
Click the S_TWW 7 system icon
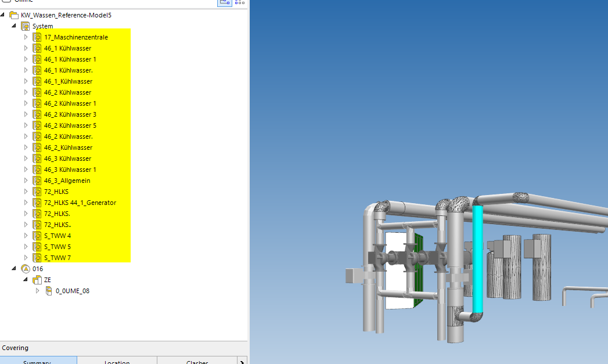(x=37, y=258)
